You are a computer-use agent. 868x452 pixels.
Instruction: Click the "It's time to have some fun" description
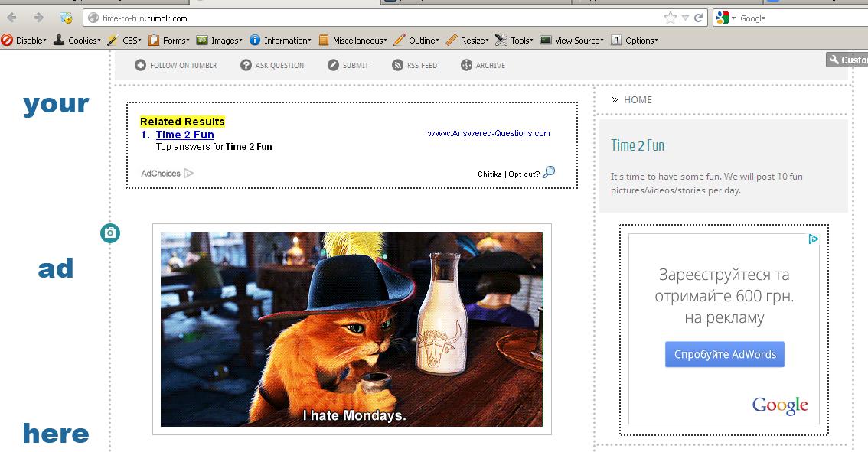click(x=706, y=183)
